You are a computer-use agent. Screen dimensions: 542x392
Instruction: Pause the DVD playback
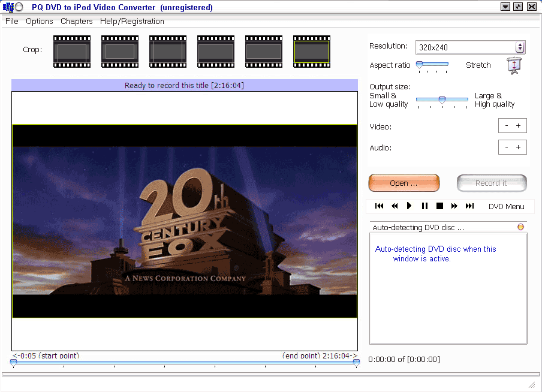(x=425, y=206)
